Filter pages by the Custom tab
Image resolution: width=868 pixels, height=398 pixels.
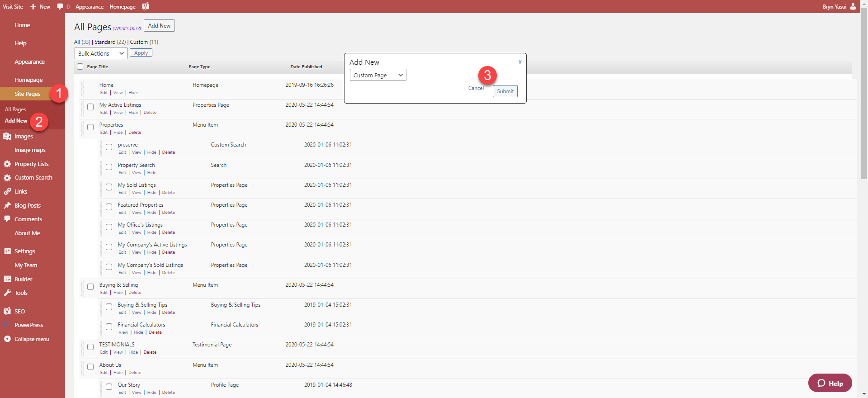tap(139, 42)
